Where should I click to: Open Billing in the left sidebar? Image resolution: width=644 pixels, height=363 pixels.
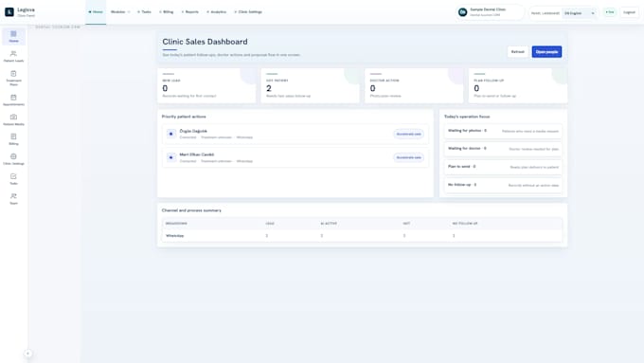[13, 139]
